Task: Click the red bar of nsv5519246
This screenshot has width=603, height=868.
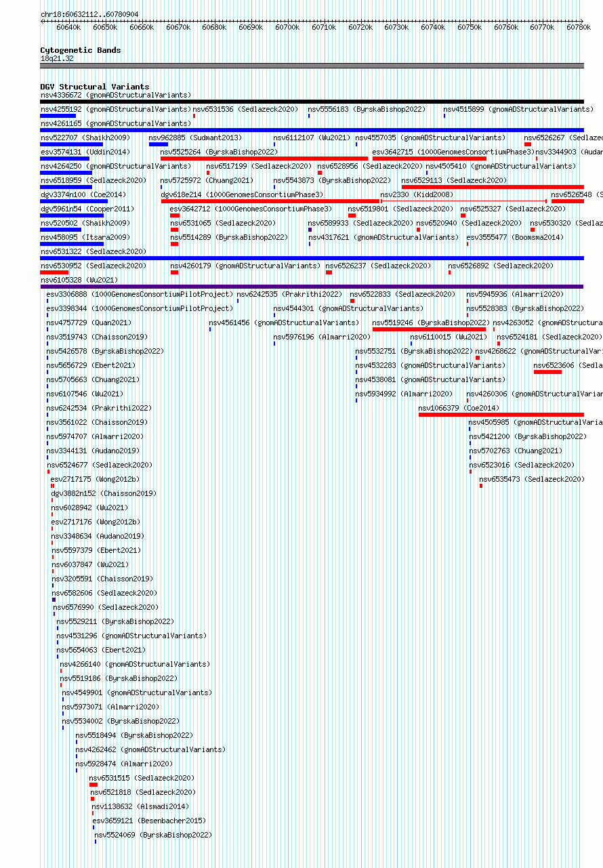Action: pyautogui.click(x=429, y=329)
